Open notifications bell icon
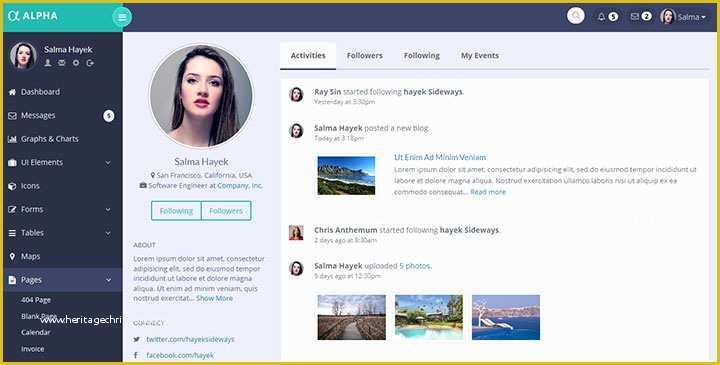This screenshot has width=720, height=365. (601, 17)
